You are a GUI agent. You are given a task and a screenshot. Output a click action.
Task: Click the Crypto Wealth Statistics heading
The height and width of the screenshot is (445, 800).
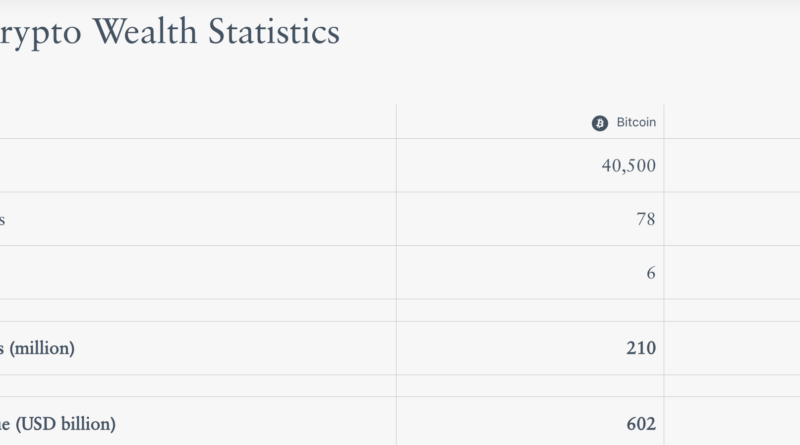pyautogui.click(x=170, y=33)
